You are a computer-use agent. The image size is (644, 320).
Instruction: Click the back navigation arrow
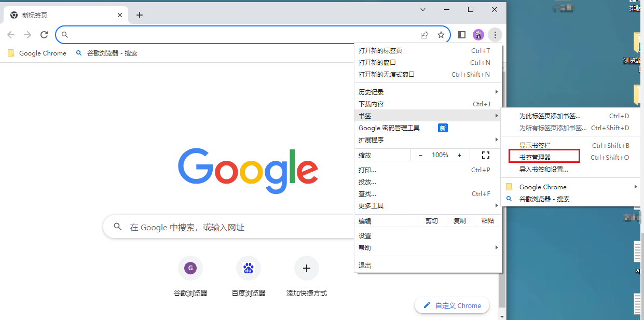11,35
